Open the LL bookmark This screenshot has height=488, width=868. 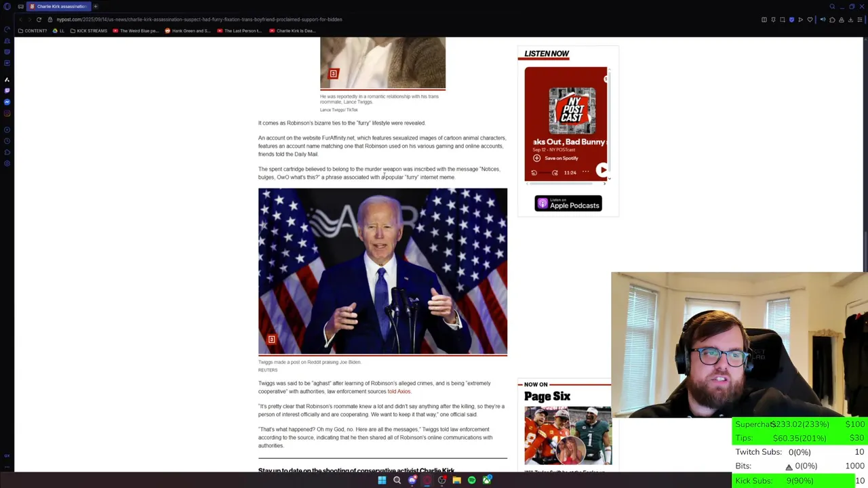coord(59,30)
